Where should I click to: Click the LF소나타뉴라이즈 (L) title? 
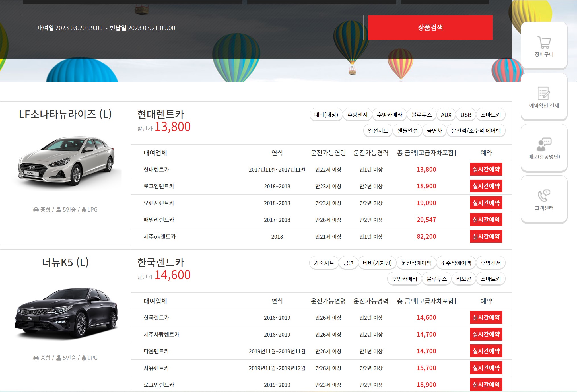pos(65,114)
